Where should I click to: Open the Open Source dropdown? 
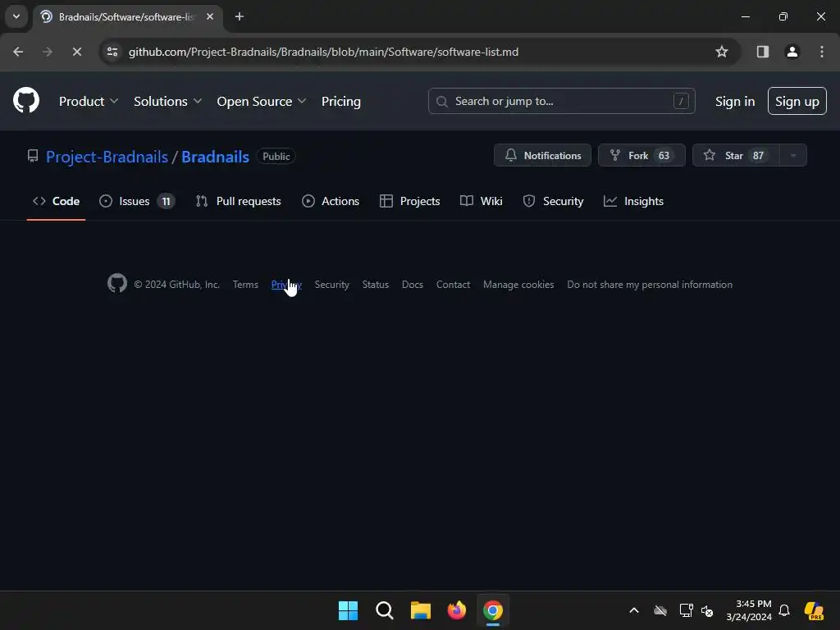click(x=262, y=101)
